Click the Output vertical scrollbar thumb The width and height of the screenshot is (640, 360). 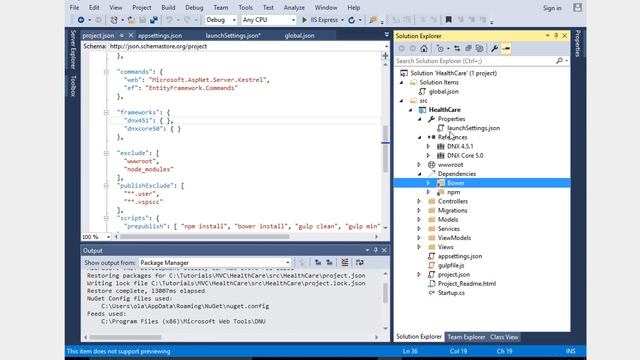point(385,293)
